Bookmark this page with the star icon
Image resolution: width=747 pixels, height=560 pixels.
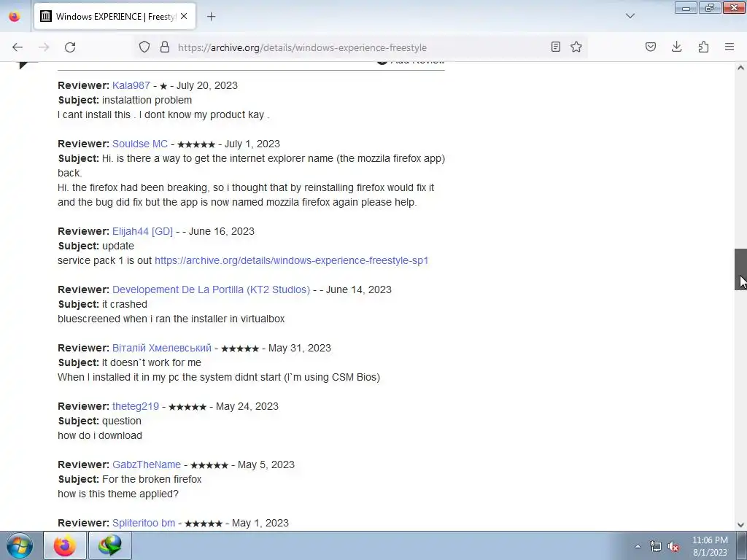click(x=576, y=47)
